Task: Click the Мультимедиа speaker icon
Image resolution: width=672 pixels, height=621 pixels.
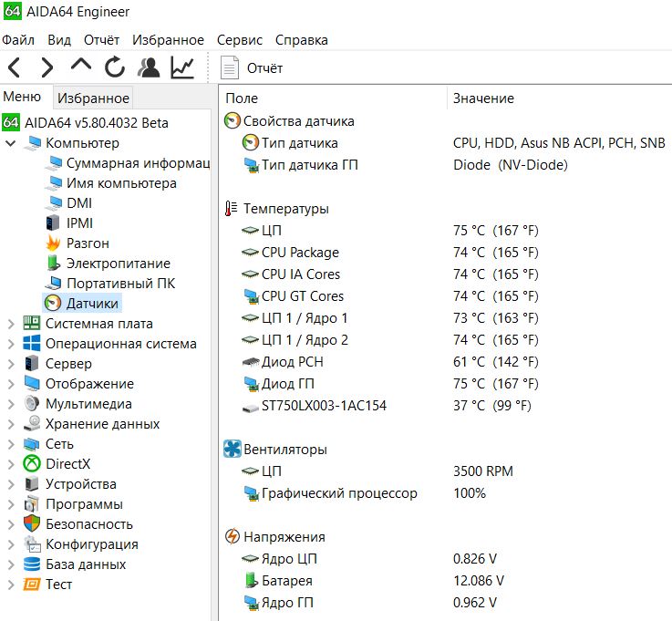Action: click(32, 403)
